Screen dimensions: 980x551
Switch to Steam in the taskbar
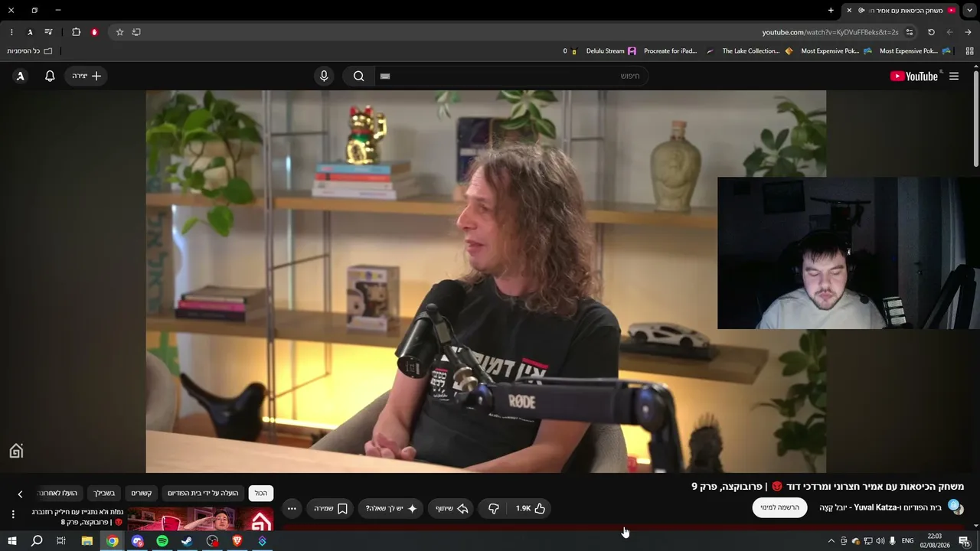pyautogui.click(x=187, y=541)
